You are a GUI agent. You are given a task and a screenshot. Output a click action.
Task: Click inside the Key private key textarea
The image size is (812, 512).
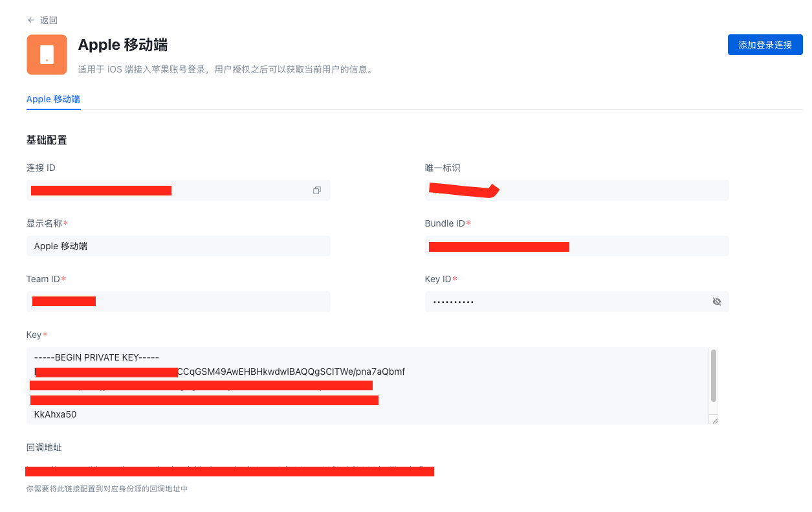click(372, 386)
